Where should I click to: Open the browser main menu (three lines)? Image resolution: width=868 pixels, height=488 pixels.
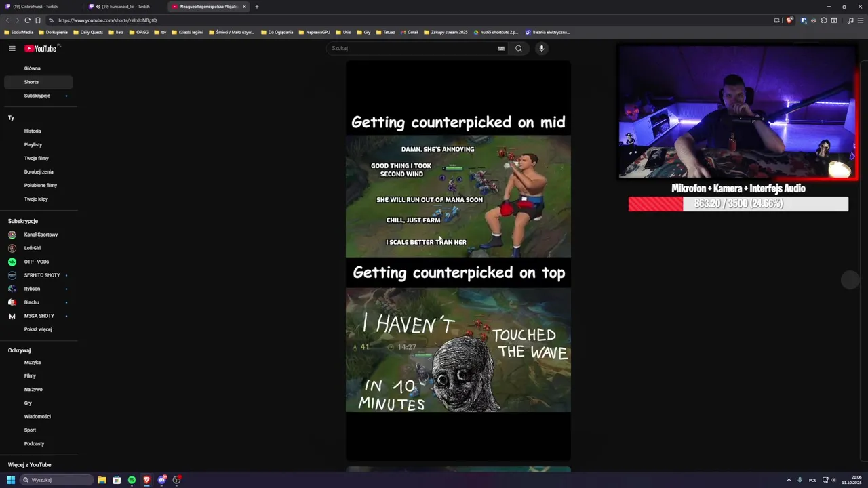(x=860, y=20)
